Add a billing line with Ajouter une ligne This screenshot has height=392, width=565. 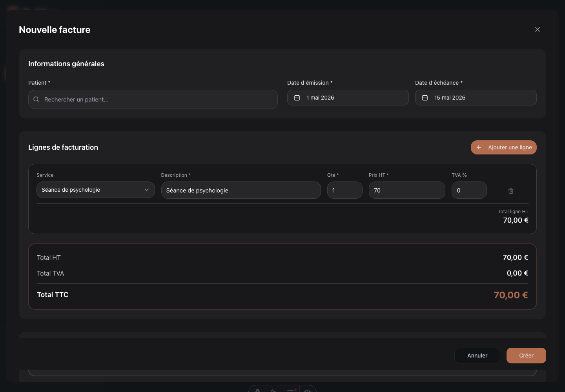tap(504, 147)
